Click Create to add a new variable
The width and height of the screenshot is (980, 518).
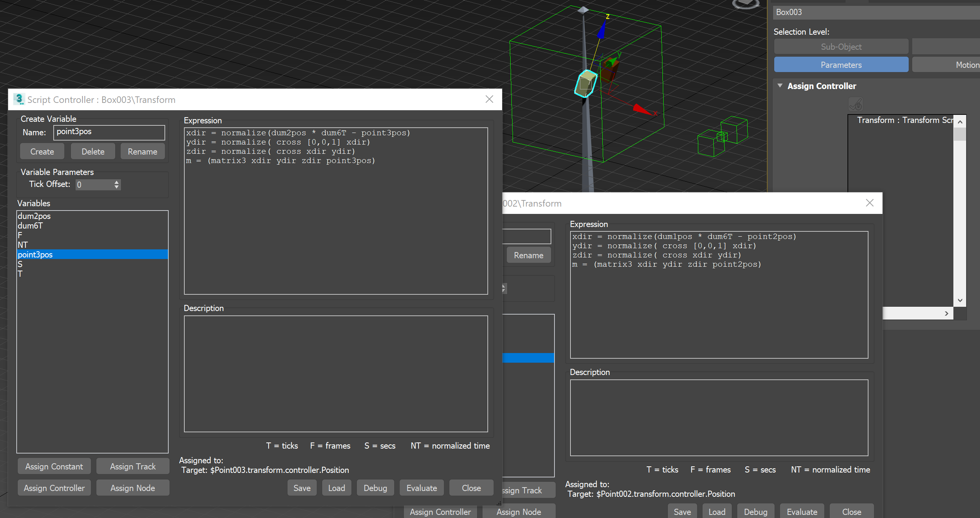click(42, 151)
